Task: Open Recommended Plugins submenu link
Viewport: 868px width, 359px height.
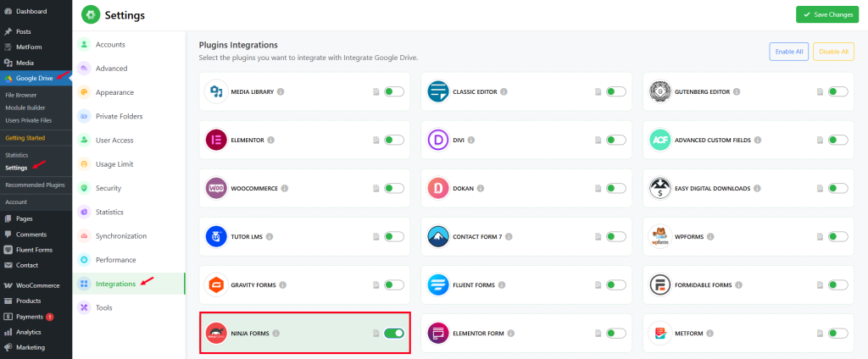Action: click(x=36, y=185)
